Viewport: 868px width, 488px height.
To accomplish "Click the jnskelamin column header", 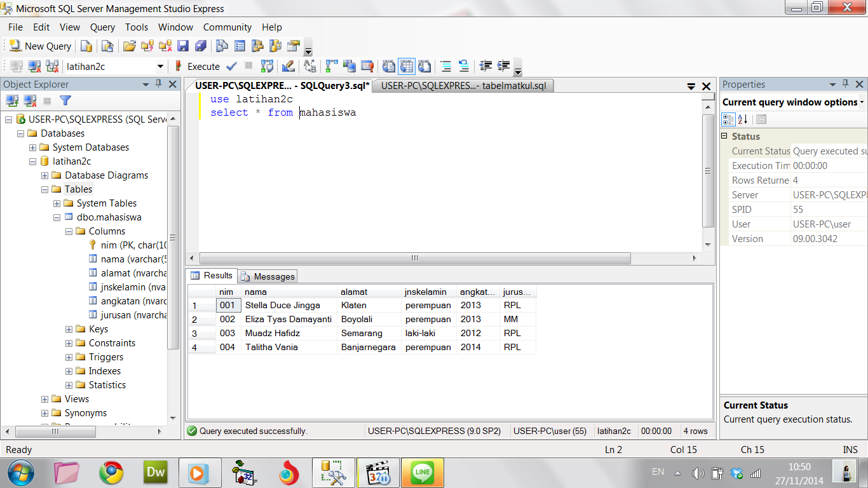I will 428,292.
